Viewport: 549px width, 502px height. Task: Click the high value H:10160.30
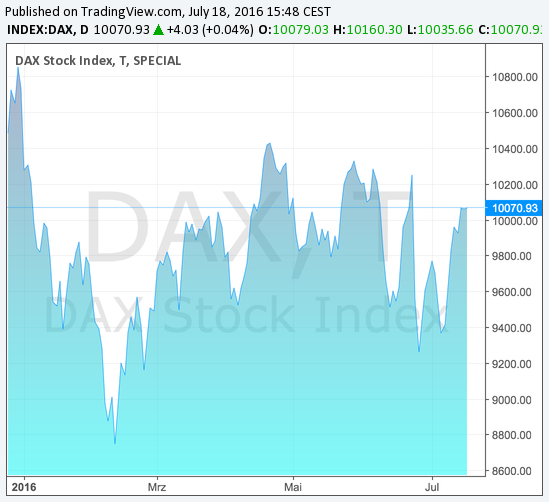(368, 30)
